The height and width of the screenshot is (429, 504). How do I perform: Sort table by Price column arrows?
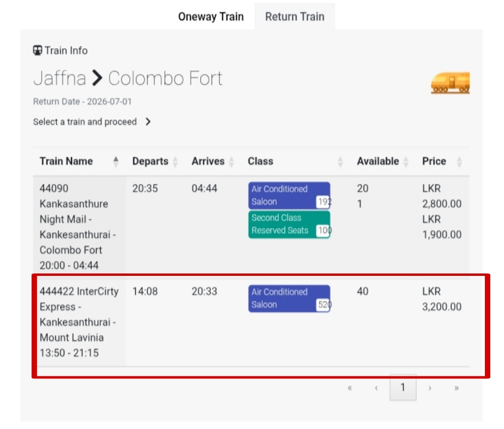point(459,161)
